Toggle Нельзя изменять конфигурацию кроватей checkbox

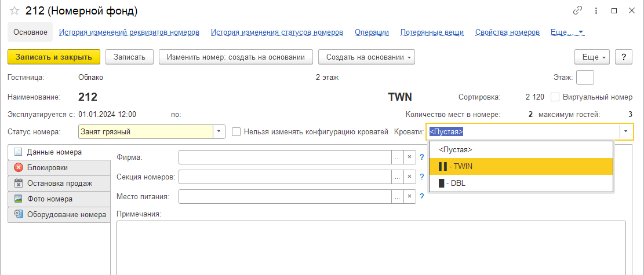tap(236, 131)
